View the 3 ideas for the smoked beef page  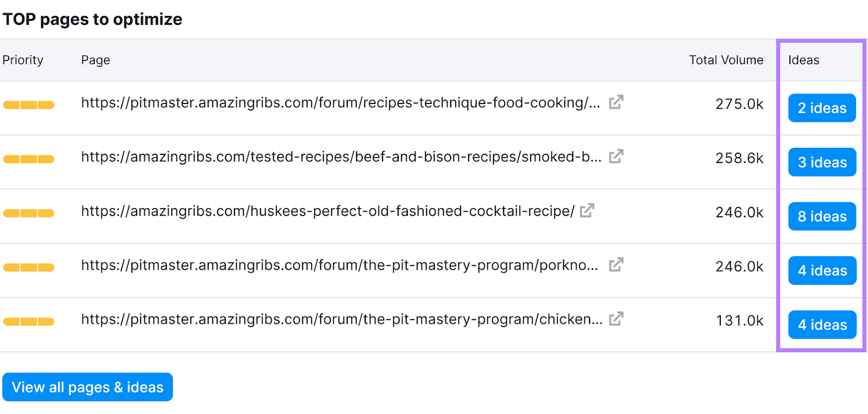click(822, 162)
